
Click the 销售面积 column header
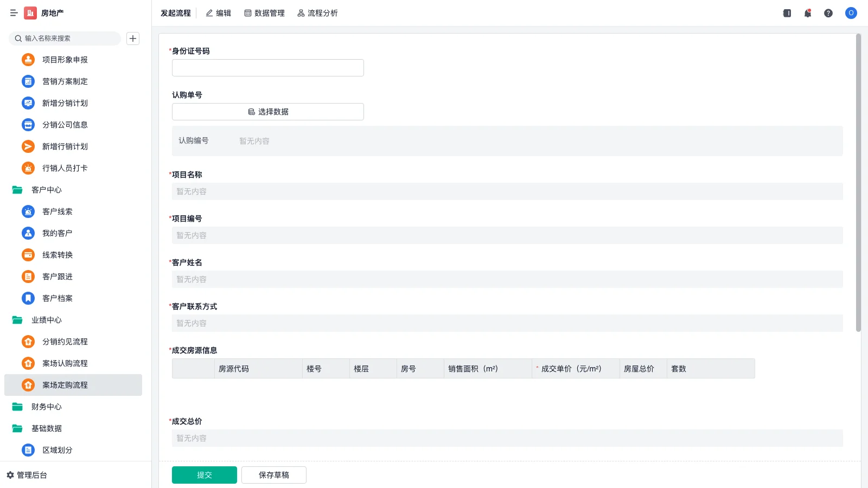[488, 369]
